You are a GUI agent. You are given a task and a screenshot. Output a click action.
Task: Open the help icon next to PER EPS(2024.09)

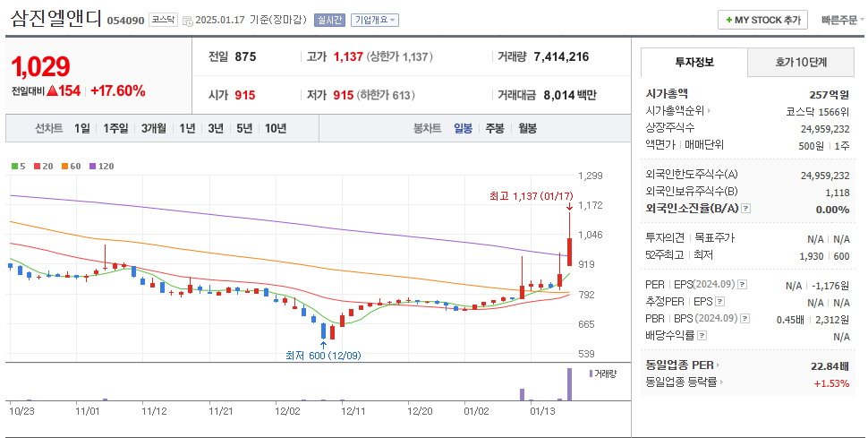pos(742,285)
